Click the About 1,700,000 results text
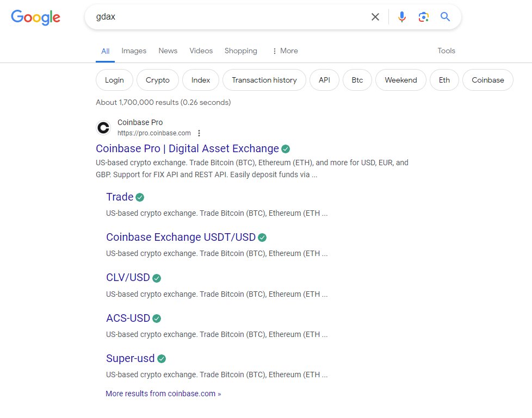 coord(163,102)
